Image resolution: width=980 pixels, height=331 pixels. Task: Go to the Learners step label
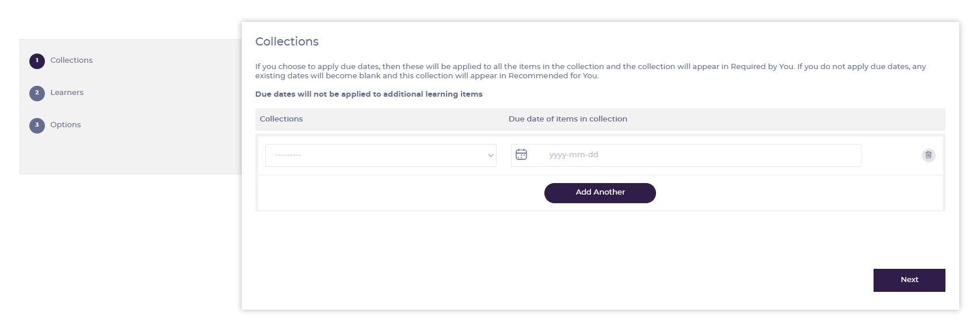tap(67, 93)
